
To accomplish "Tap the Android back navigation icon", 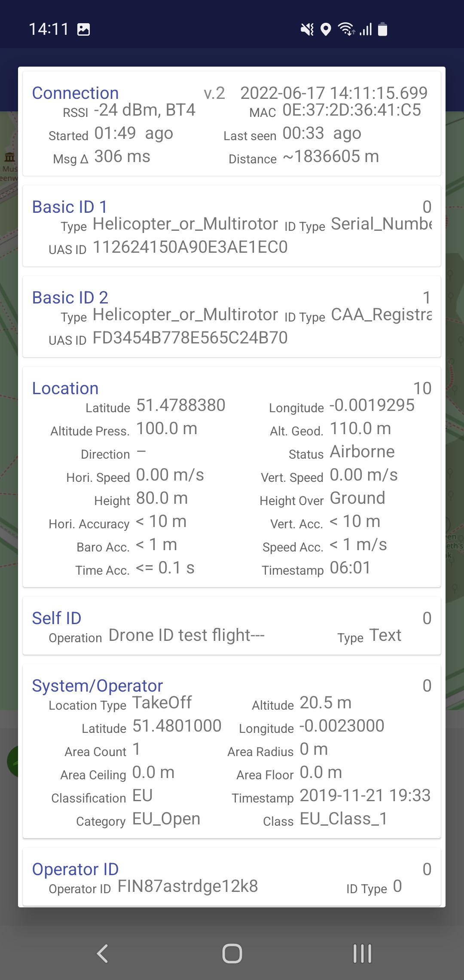I will (102, 953).
